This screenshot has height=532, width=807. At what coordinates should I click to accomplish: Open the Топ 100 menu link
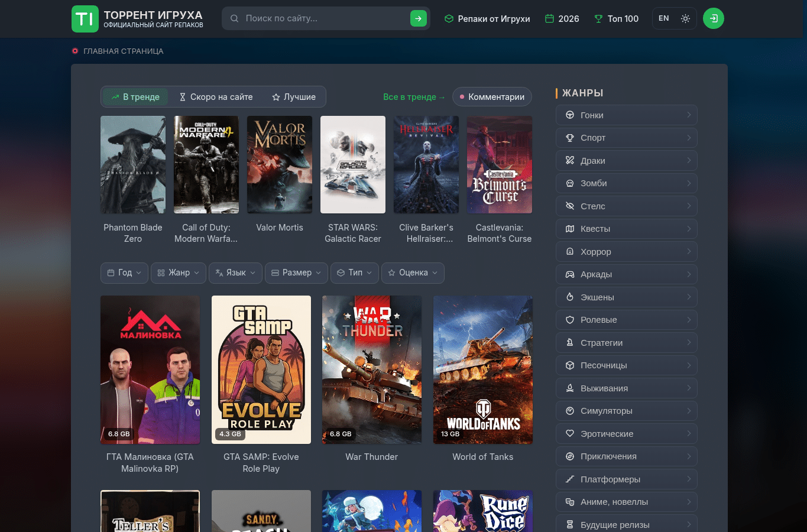pos(616,19)
